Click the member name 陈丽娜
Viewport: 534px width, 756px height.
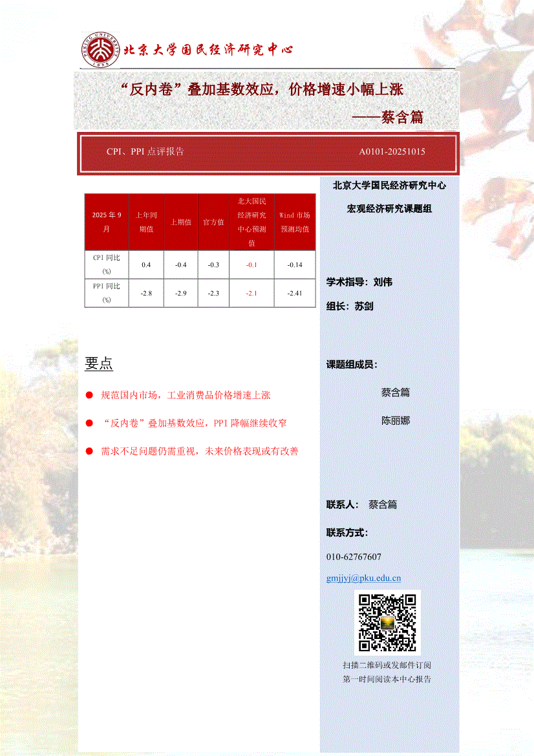[395, 420]
